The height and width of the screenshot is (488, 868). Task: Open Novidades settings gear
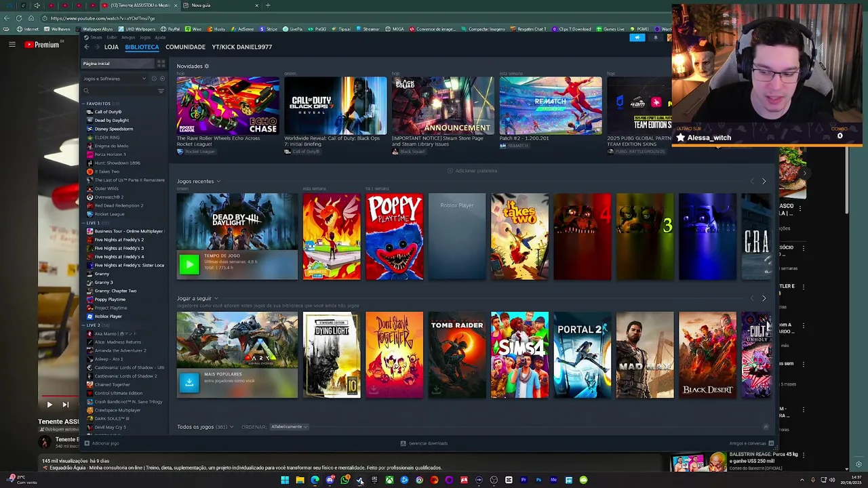coord(207,66)
